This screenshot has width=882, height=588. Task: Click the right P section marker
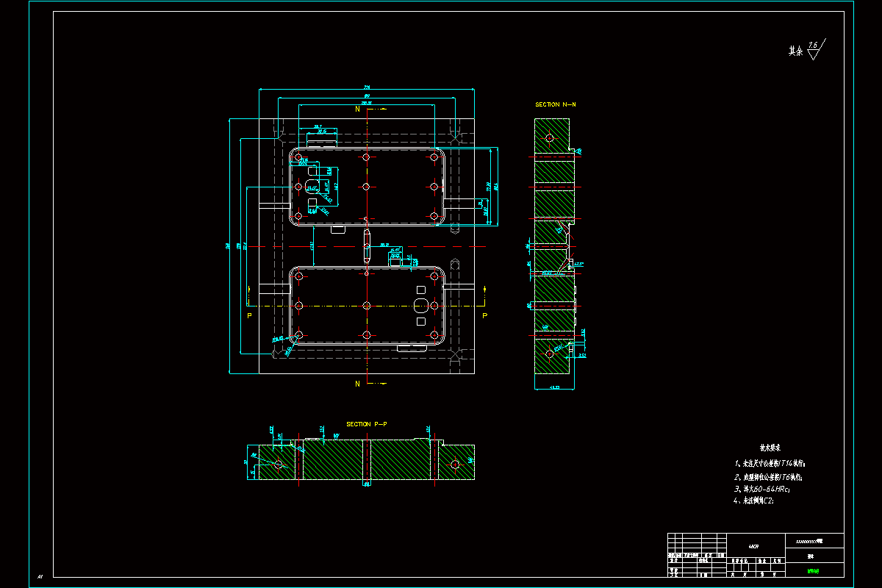[484, 315]
